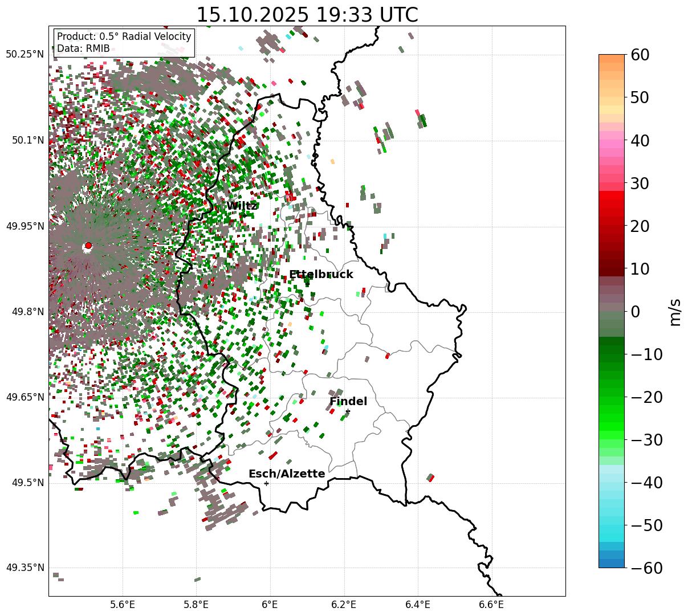
Task: Click the 'Data: RMIB' label
Action: [x=83, y=49]
